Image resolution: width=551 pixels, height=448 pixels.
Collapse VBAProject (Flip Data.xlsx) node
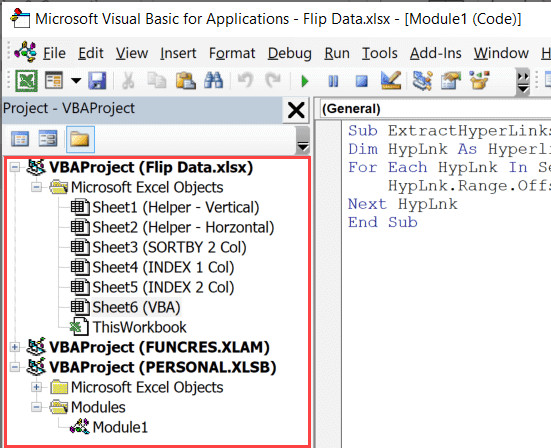(x=15, y=167)
